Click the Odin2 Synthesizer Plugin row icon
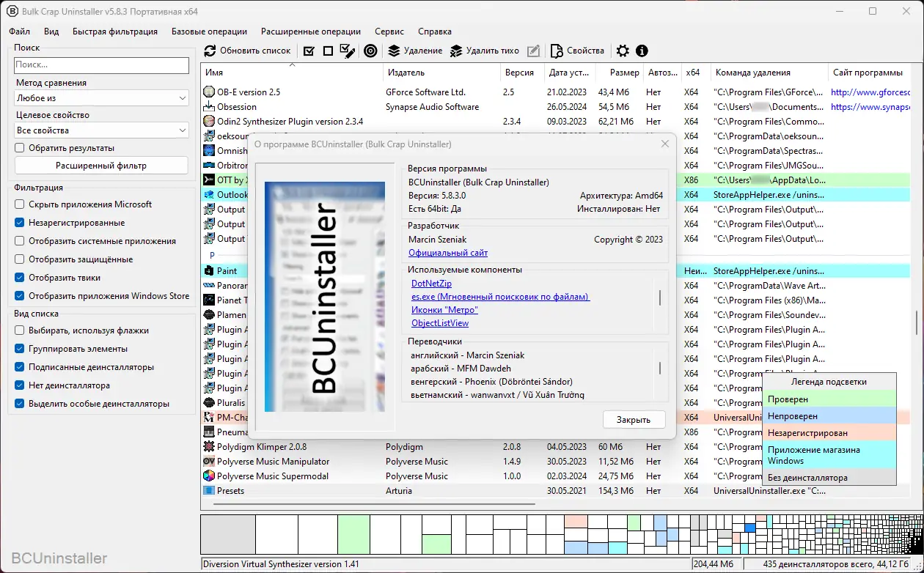 pos(209,122)
